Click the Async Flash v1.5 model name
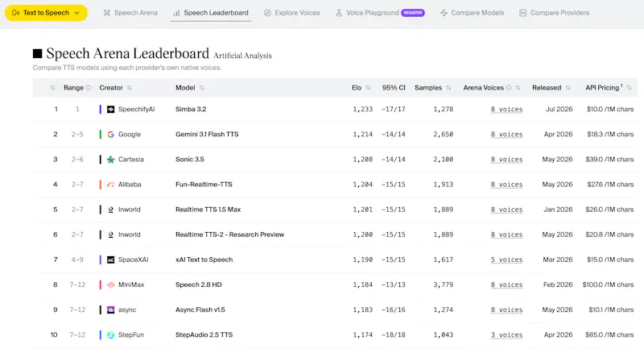Viewport: 644px width, 353px height. pyautogui.click(x=200, y=309)
